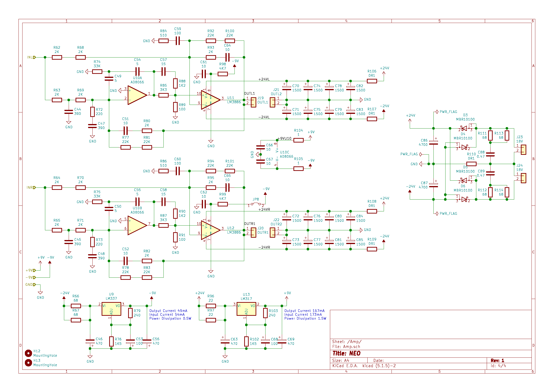
Task: Select the INL input label flag
Action: [x=32, y=57]
